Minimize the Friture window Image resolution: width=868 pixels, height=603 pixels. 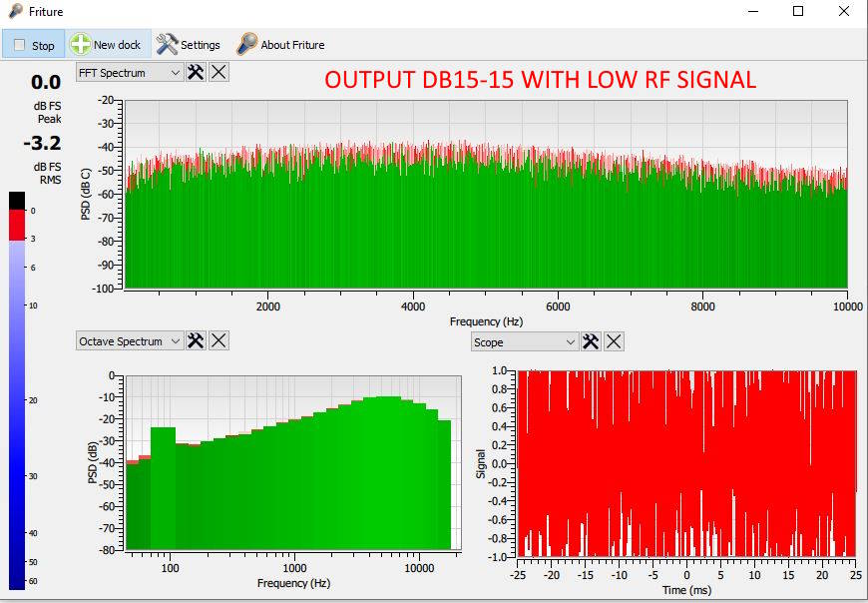(753, 11)
